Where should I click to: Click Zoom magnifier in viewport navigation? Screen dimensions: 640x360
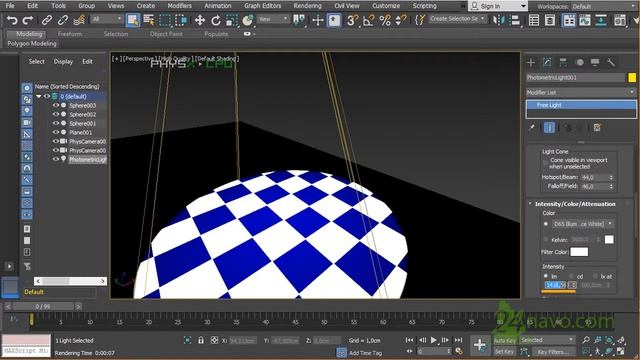coord(586,340)
